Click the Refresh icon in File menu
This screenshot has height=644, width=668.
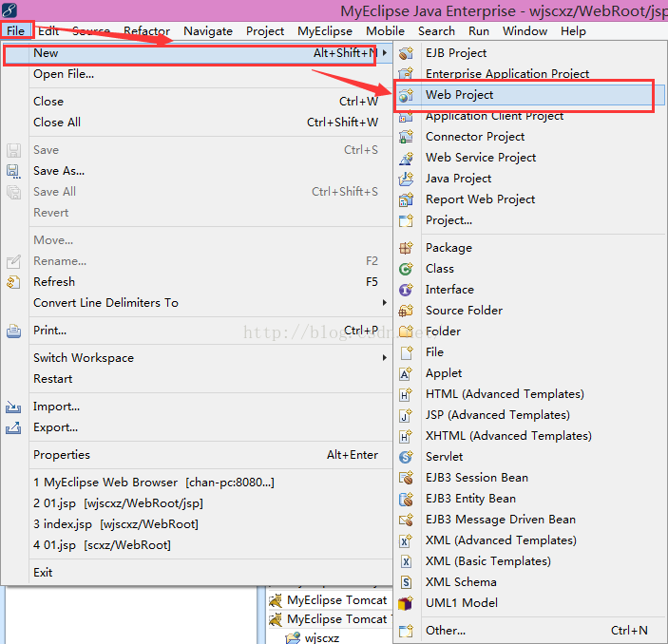13,282
